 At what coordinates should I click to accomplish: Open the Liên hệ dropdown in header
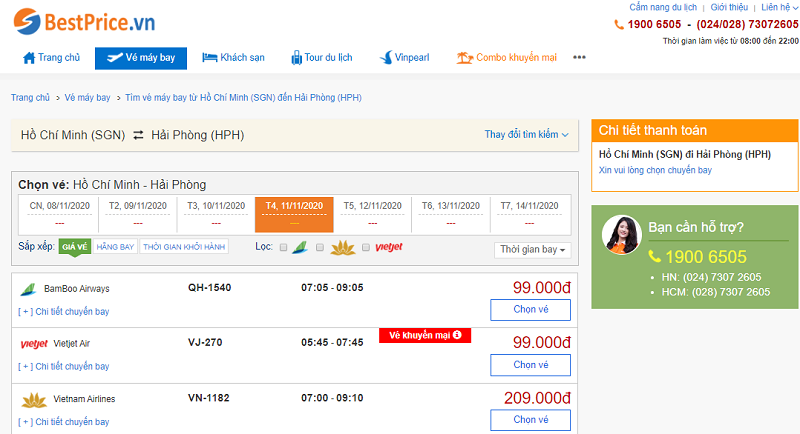pos(780,7)
